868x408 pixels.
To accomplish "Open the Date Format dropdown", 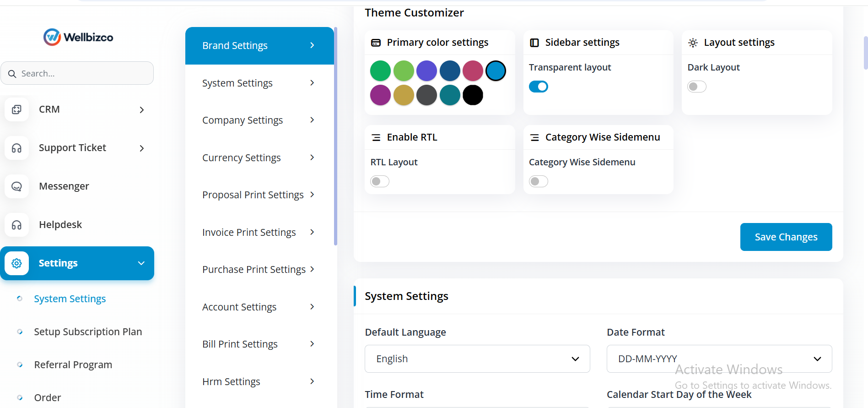I will pos(719,359).
